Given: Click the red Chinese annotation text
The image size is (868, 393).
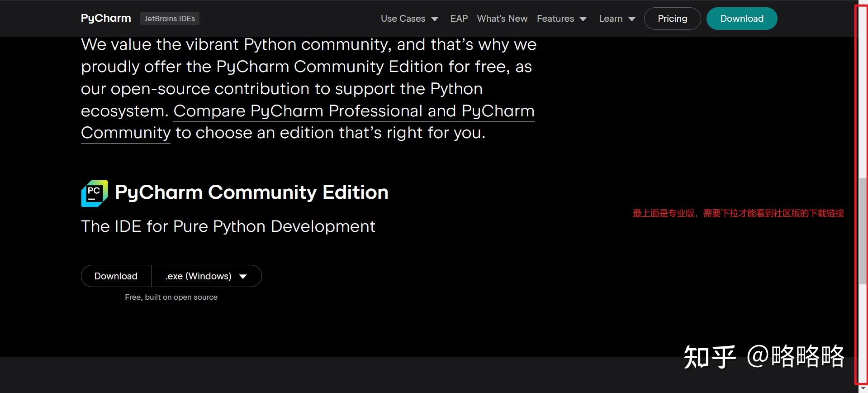Looking at the screenshot, I should [x=738, y=213].
